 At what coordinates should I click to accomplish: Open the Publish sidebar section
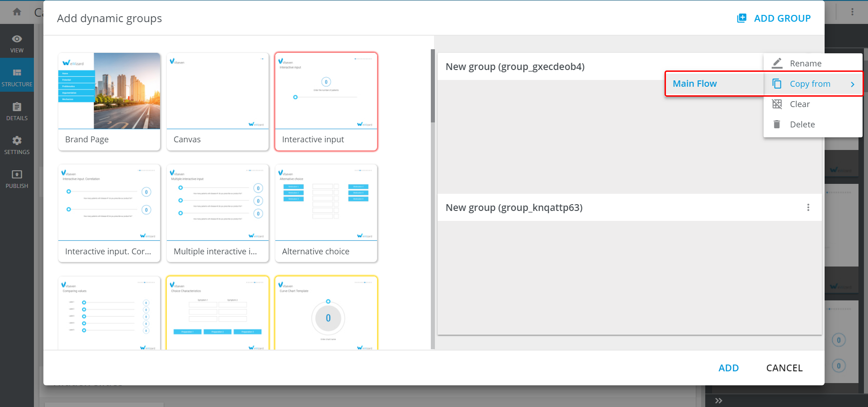tap(17, 178)
